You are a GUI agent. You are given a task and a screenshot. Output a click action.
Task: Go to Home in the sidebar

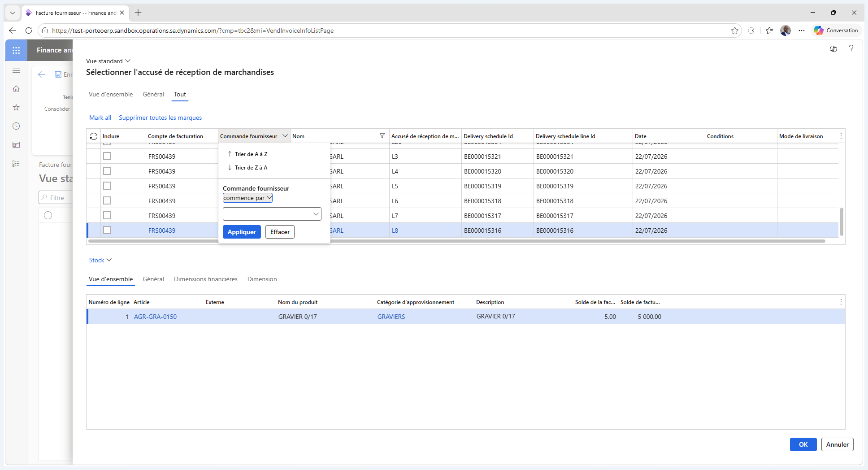[16, 89]
